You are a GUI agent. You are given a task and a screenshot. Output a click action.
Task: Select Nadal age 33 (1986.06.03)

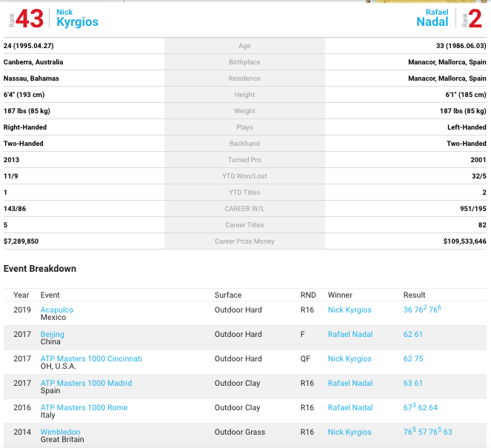[x=461, y=46]
